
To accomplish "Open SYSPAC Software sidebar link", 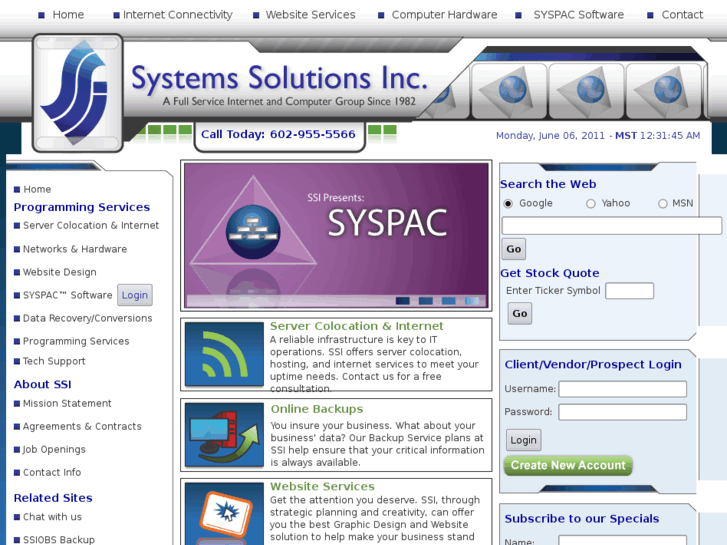I will tap(68, 295).
